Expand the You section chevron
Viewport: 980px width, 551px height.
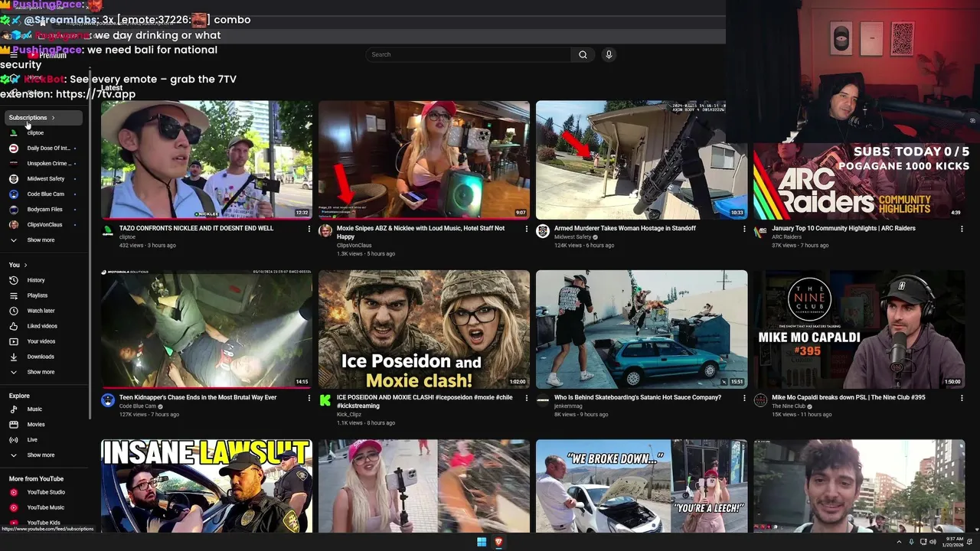point(25,265)
